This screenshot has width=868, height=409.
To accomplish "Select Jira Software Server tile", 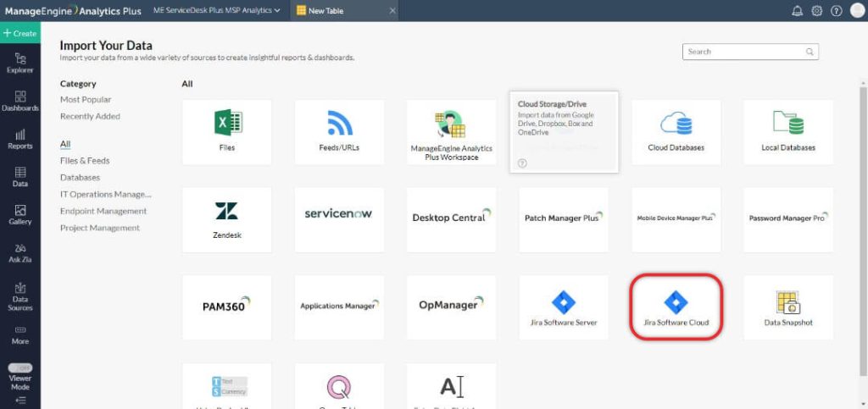I will click(x=564, y=307).
